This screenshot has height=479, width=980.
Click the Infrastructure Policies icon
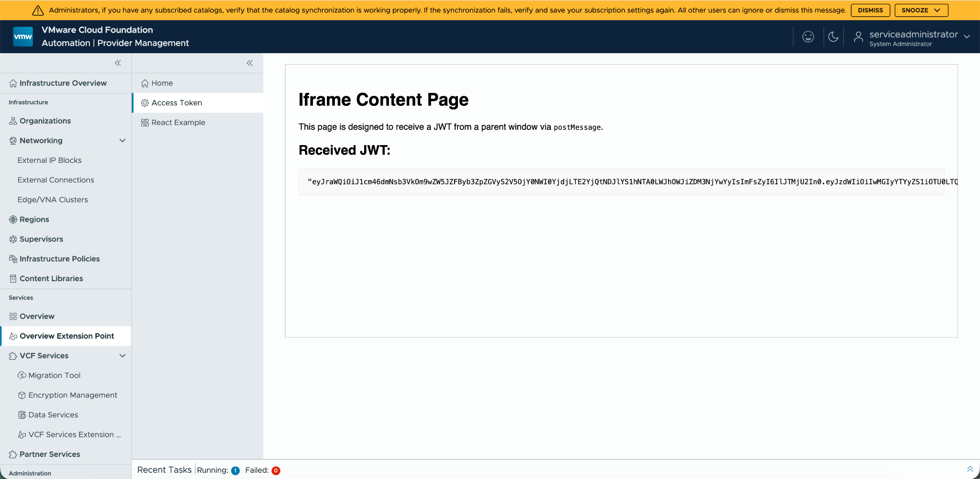point(13,259)
